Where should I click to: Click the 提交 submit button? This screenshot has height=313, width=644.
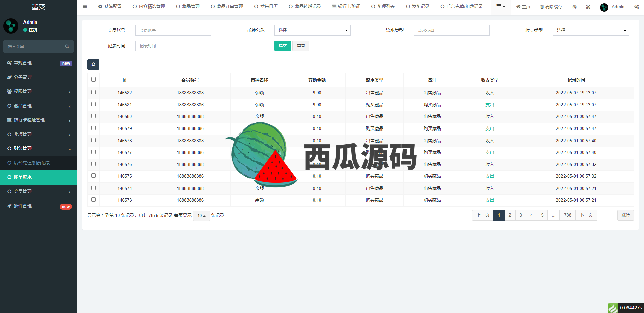[283, 46]
